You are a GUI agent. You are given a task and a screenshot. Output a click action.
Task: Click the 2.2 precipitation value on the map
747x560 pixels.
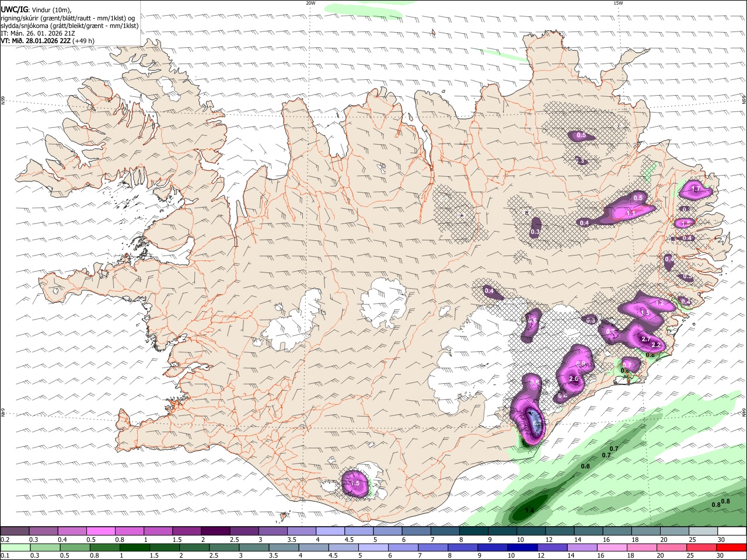pos(655,345)
